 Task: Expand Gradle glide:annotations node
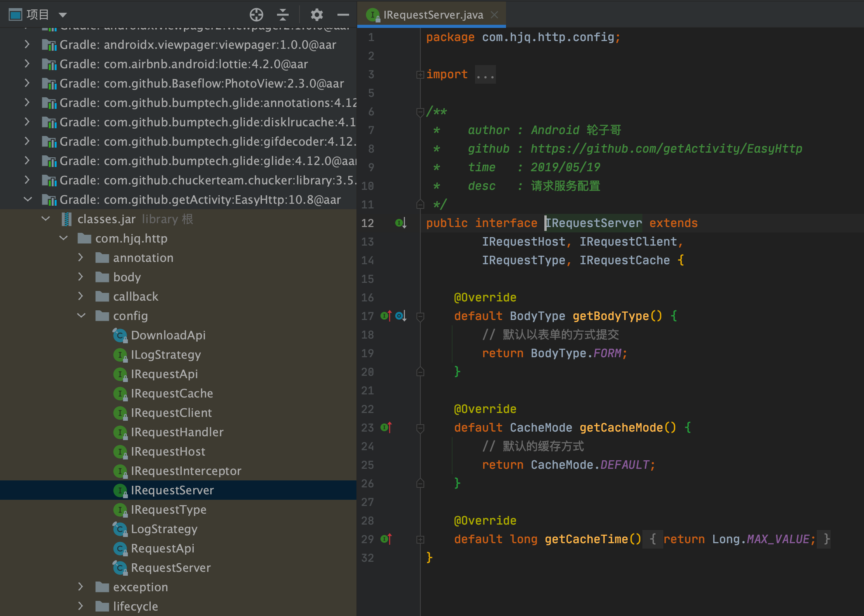(27, 103)
